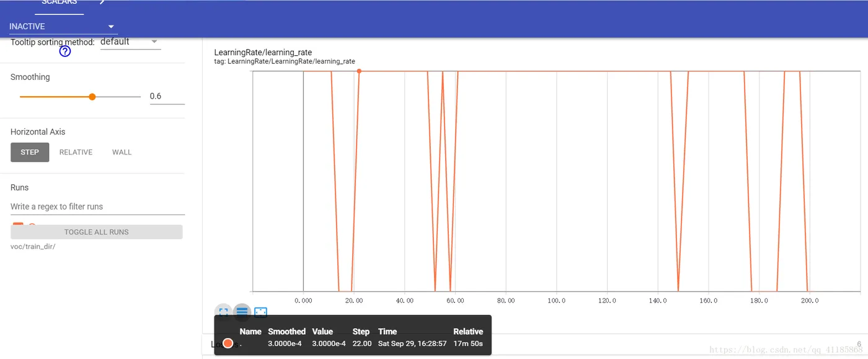Toggle y-axis log scale icon

tap(242, 312)
